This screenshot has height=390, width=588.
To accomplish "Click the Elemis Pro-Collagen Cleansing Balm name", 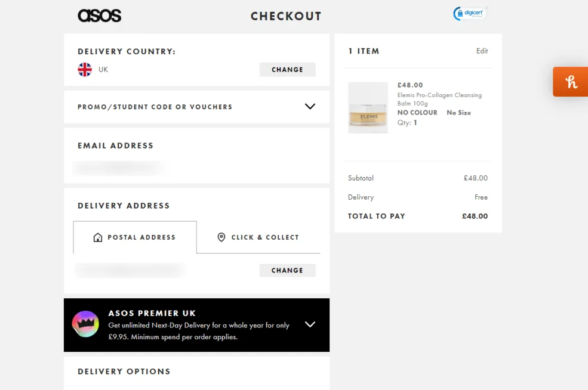I will (x=439, y=99).
